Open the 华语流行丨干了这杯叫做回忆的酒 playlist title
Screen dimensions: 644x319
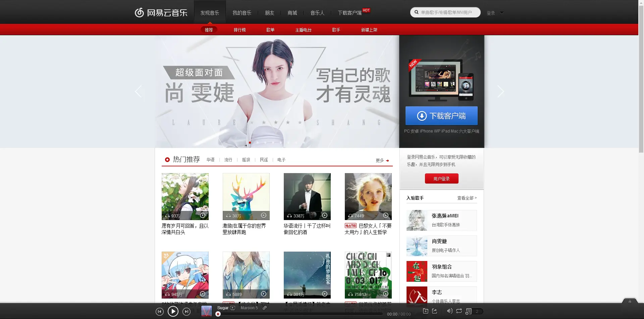[x=307, y=229]
